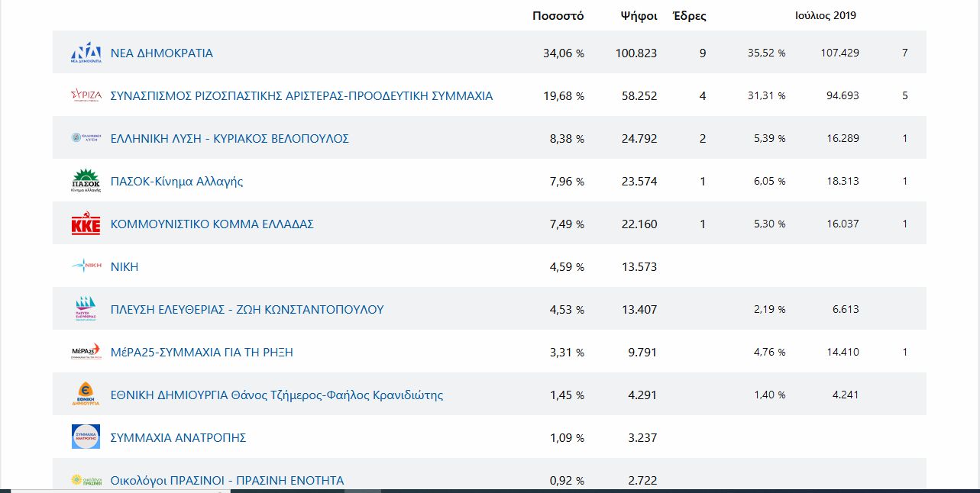Click the SYRIZA party logo
The width and height of the screenshot is (980, 493).
[86, 95]
